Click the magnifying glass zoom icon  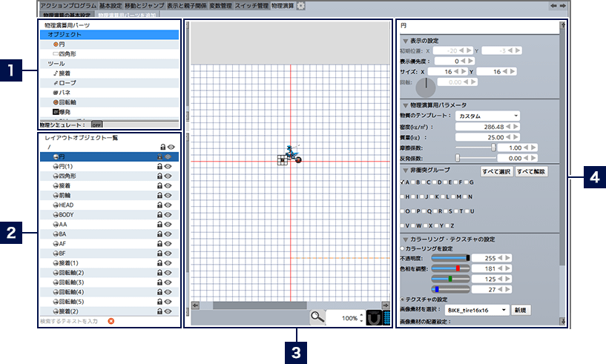click(317, 317)
